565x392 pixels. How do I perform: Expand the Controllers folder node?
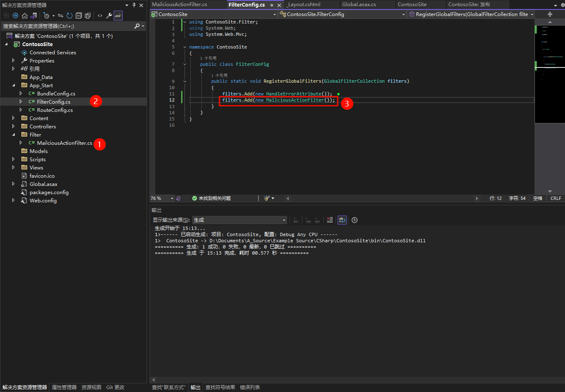[x=13, y=126]
